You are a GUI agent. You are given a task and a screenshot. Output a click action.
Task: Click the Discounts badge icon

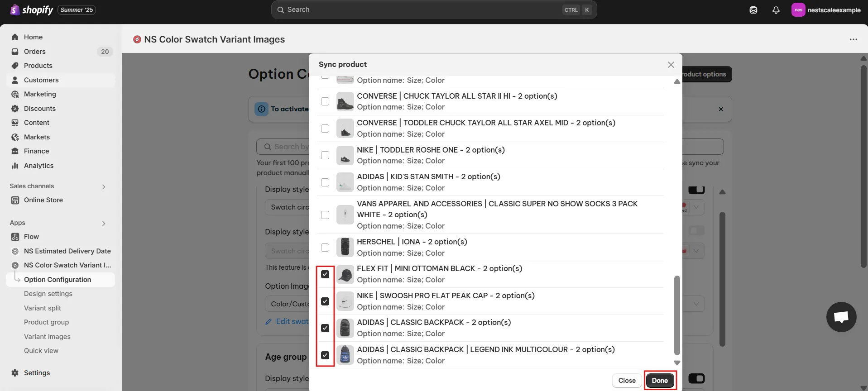(x=15, y=109)
